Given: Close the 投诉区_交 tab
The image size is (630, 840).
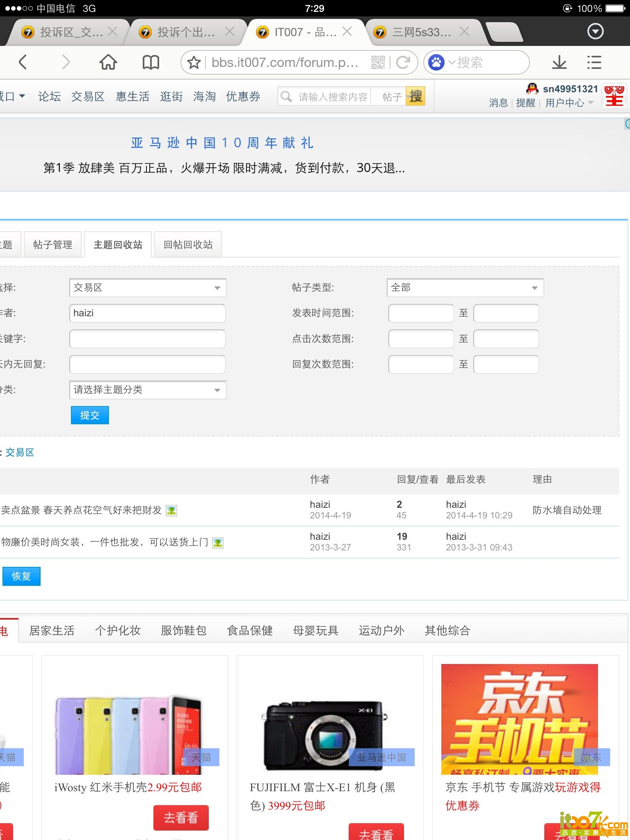Looking at the screenshot, I should 112,32.
